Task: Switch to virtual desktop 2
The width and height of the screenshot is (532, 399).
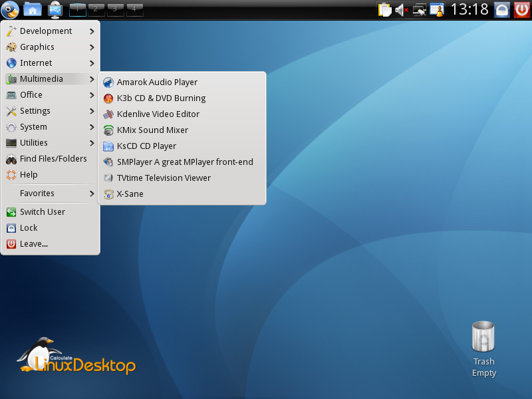Action: (96, 9)
